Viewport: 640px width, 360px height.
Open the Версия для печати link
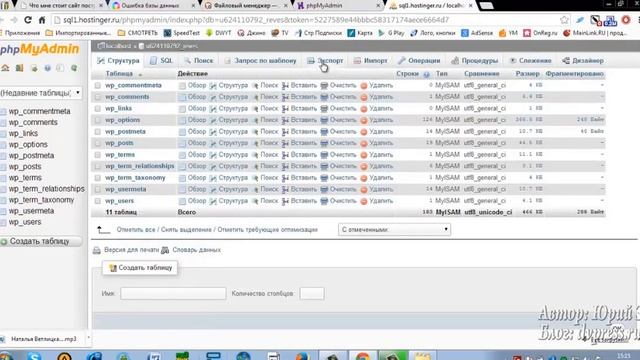click(131, 250)
